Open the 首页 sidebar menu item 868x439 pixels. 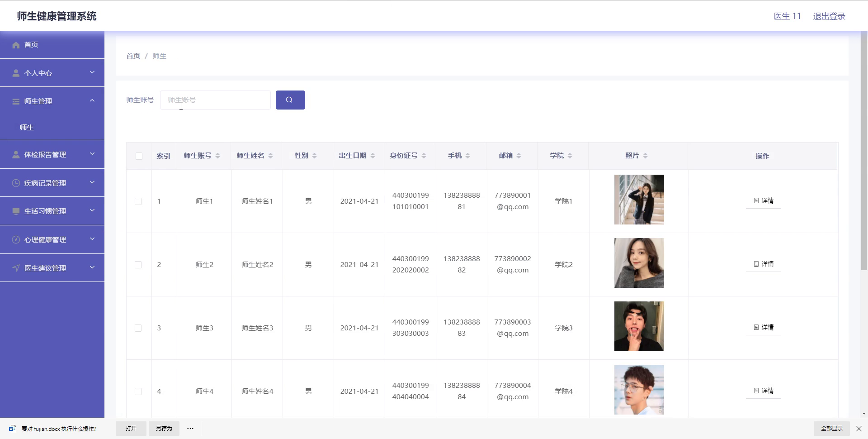[52, 45]
